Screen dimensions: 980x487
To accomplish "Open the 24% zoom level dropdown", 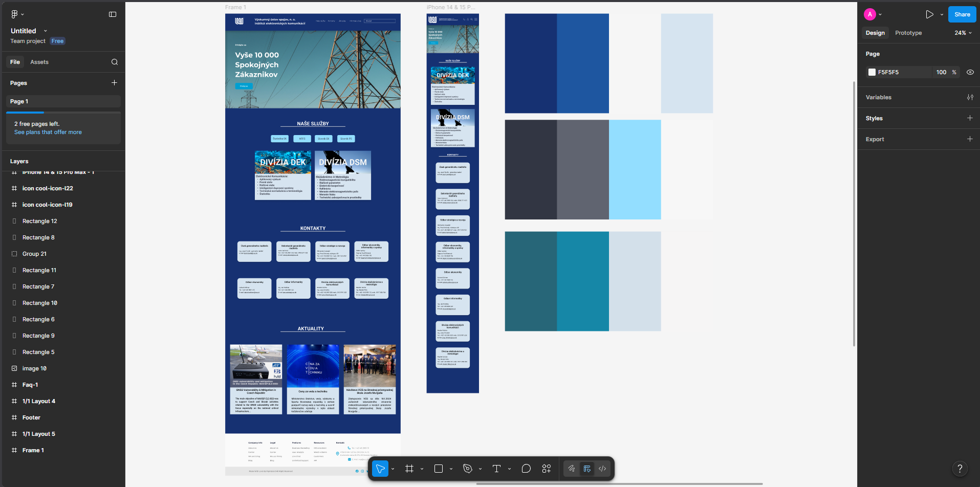I will point(963,33).
